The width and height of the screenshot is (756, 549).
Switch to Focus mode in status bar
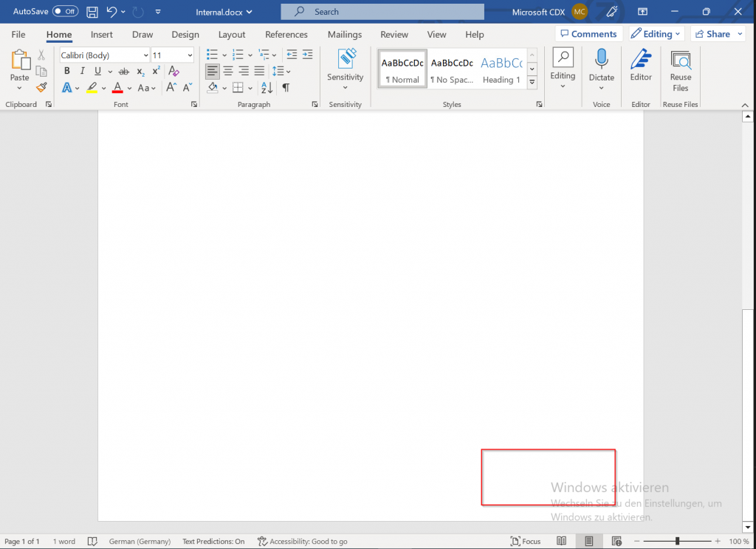pos(525,542)
